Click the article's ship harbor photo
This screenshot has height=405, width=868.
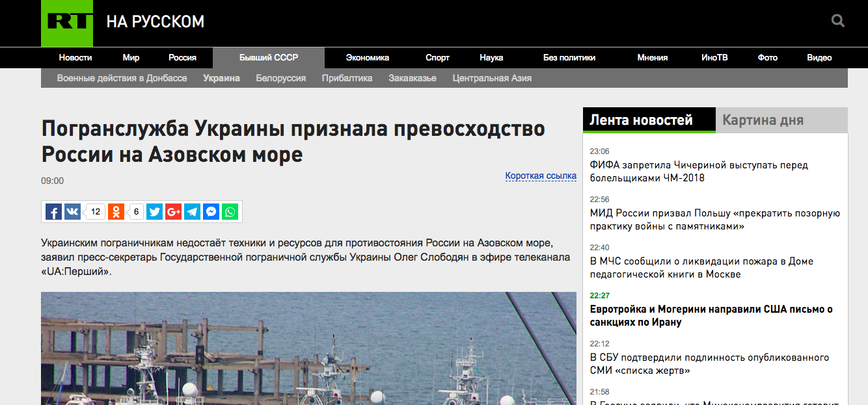pyautogui.click(x=308, y=348)
